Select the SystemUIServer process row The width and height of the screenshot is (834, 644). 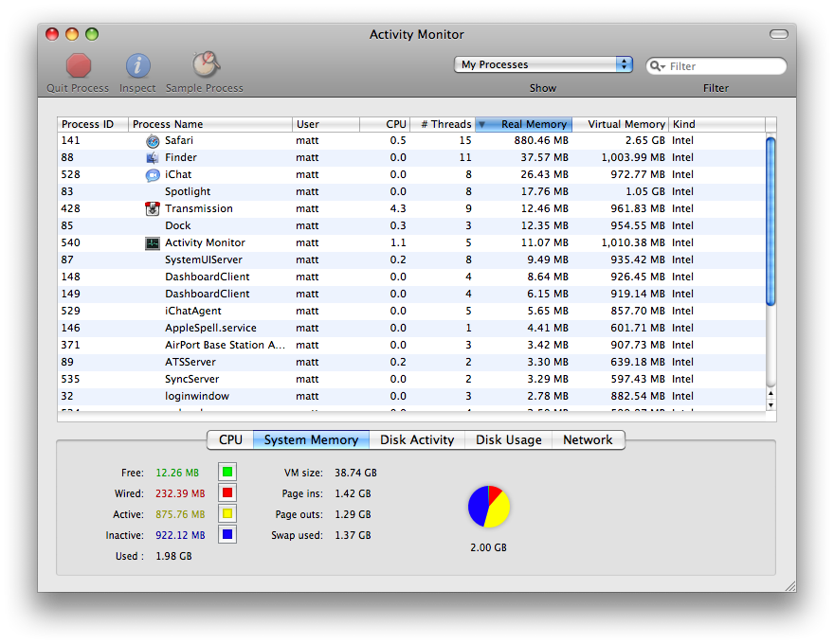(411, 259)
